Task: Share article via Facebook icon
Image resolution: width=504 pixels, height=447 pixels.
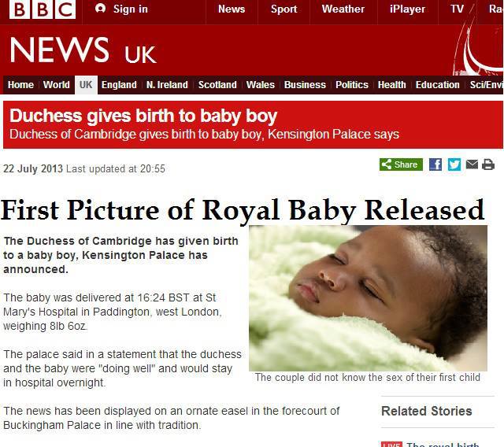Action: [435, 164]
